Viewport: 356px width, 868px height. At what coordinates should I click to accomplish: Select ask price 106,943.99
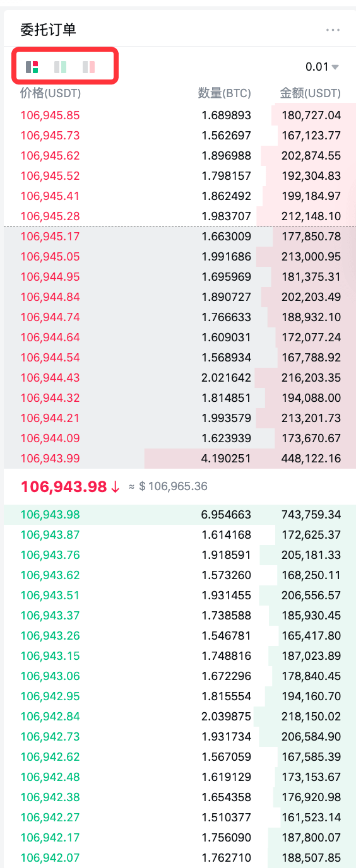[50, 459]
